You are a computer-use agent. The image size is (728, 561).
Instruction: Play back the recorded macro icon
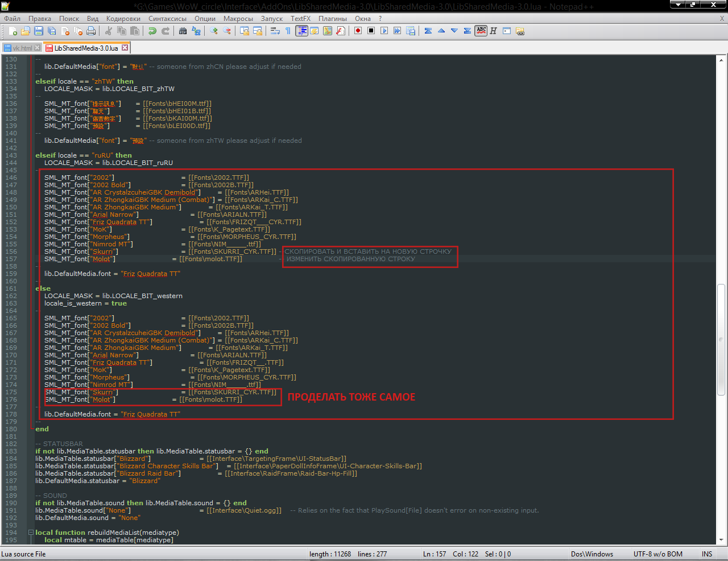pyautogui.click(x=384, y=31)
